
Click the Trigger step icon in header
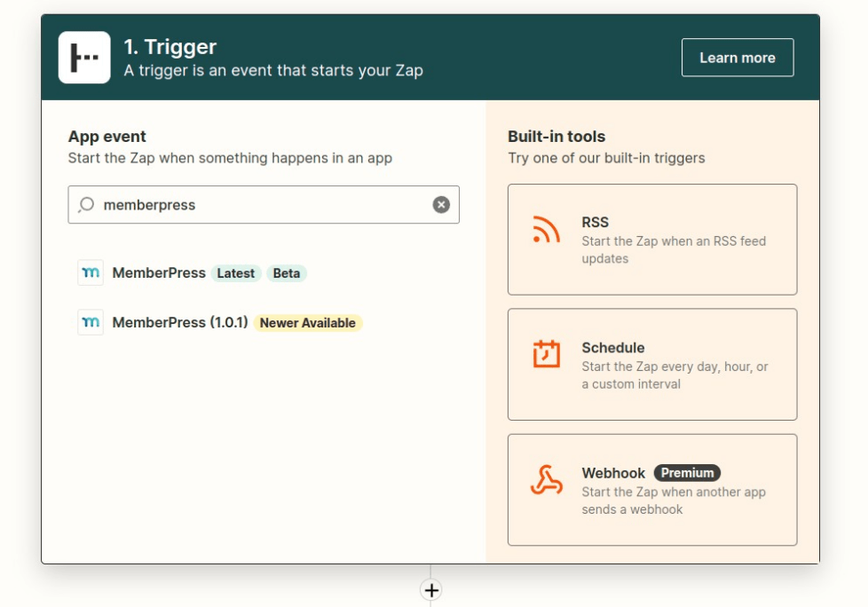tap(84, 58)
